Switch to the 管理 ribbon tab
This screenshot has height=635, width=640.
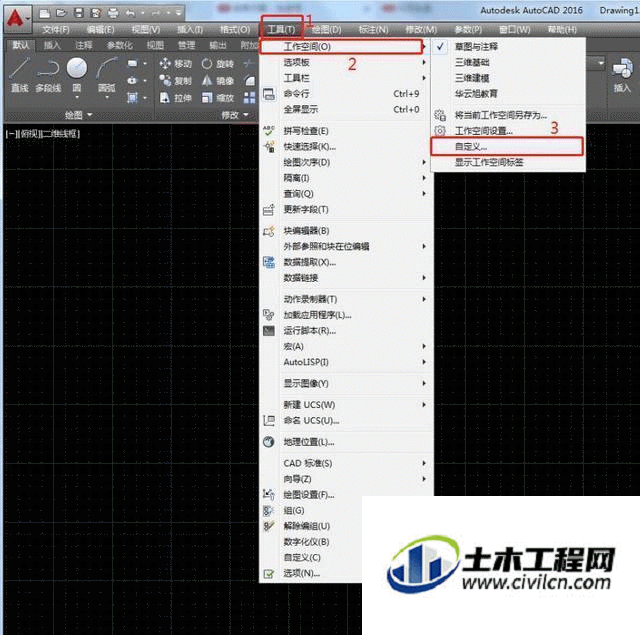pos(186,45)
